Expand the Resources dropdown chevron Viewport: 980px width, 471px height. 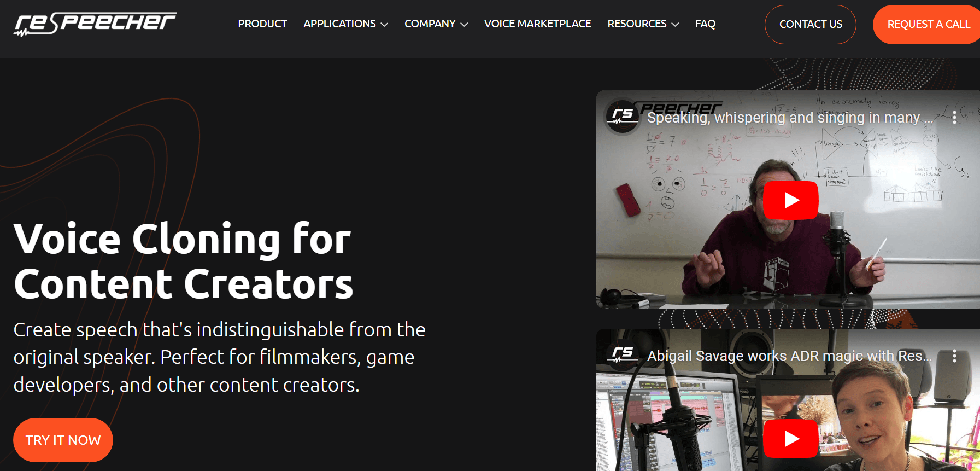tap(675, 25)
